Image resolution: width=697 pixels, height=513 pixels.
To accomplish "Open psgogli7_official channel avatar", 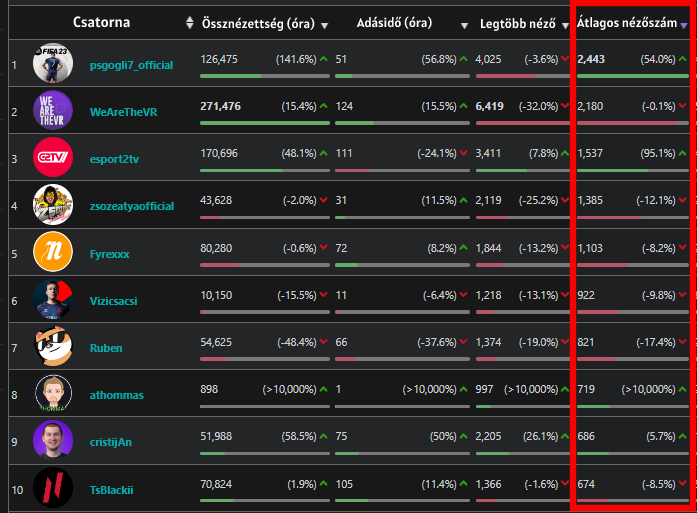I will (x=53, y=65).
